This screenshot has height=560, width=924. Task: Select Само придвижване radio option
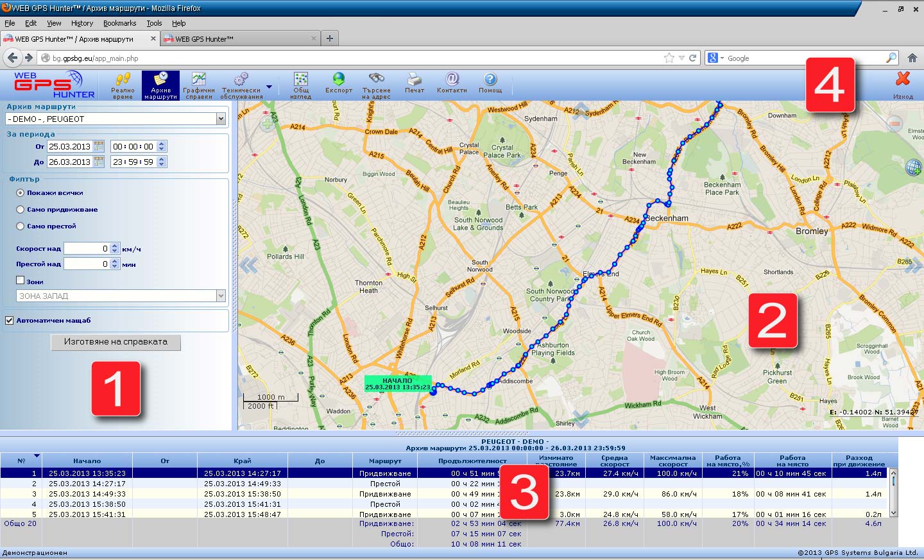pyautogui.click(x=21, y=209)
